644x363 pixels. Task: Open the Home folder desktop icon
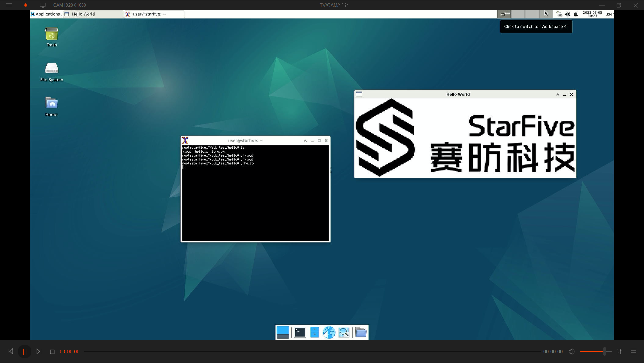coord(51,107)
